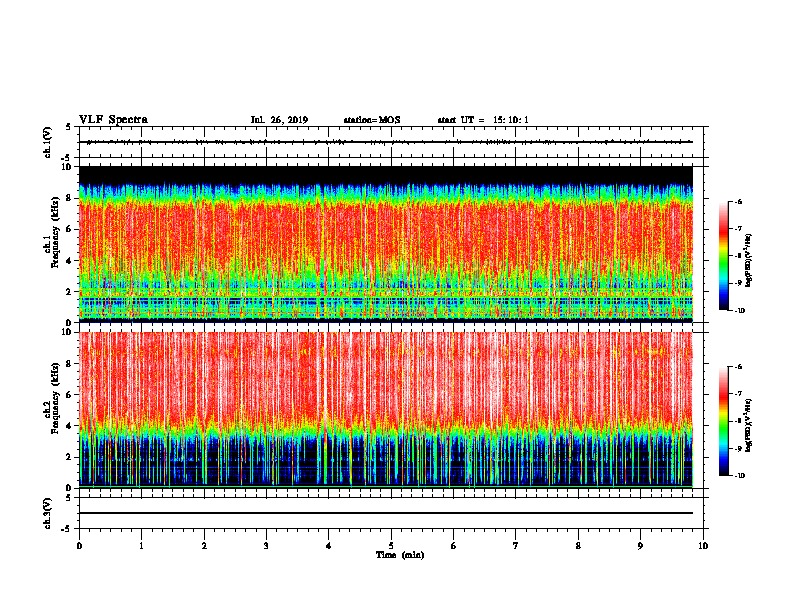Click the ch.1 "Frequency (kHz)" axis label
The width and height of the screenshot is (792, 612).
pos(56,231)
